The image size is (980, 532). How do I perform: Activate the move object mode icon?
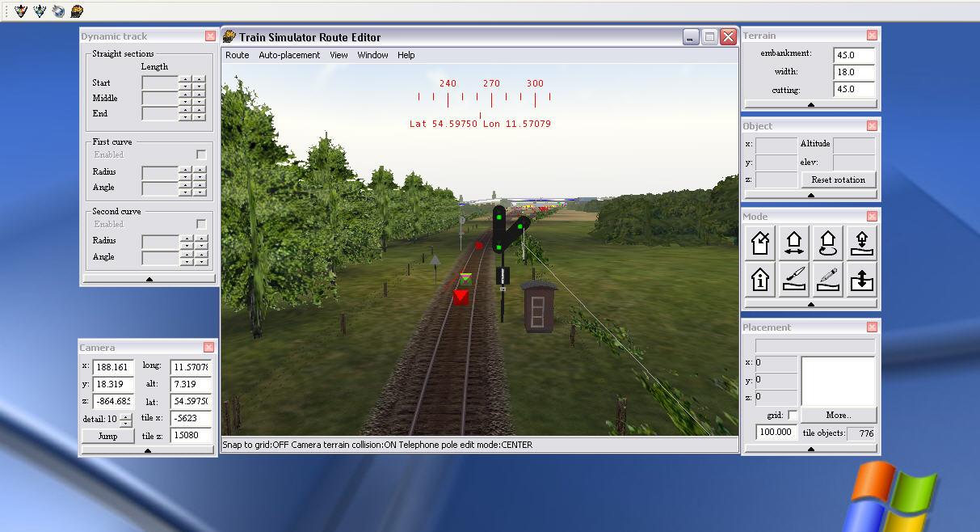pos(794,242)
